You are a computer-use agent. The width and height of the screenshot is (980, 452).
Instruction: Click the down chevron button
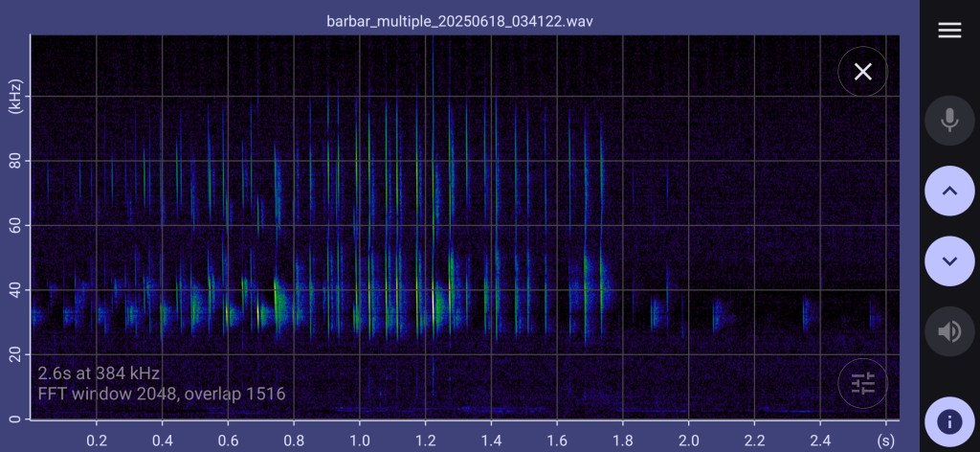coord(948,260)
